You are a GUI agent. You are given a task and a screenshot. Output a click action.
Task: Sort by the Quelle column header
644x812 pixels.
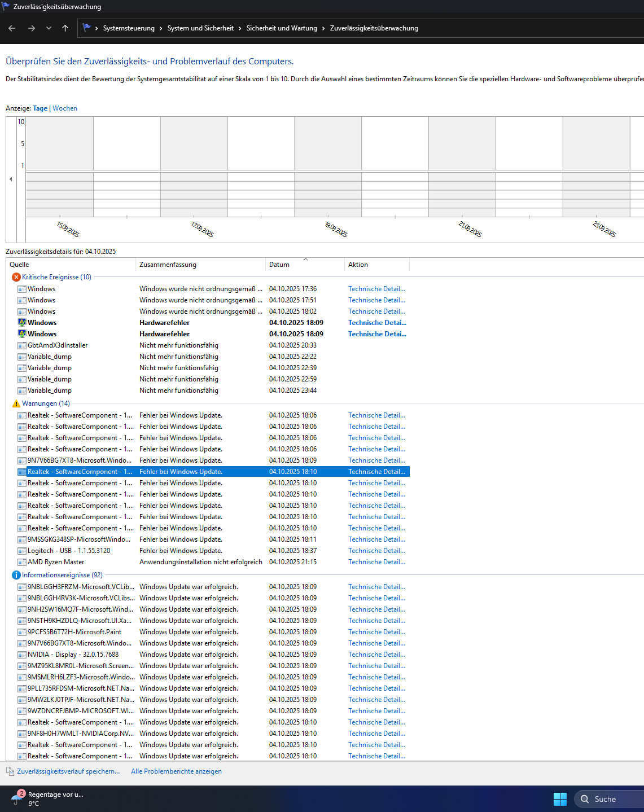(71, 265)
